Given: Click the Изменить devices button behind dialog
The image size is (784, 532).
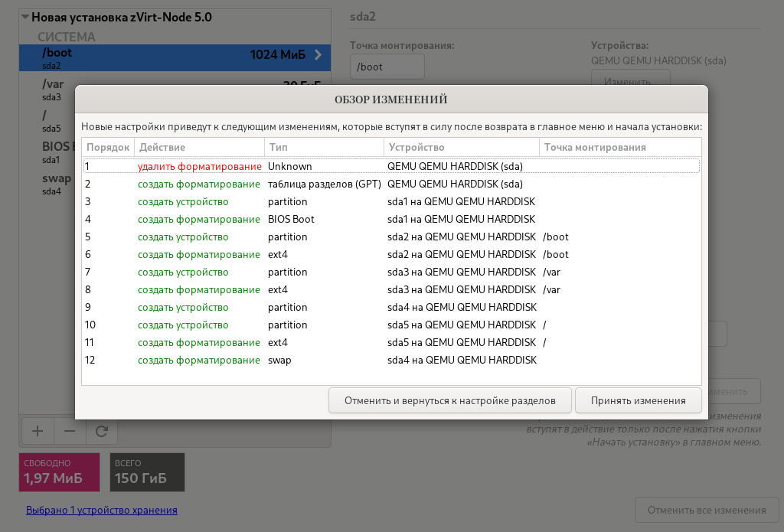Looking at the screenshot, I should click(631, 79).
